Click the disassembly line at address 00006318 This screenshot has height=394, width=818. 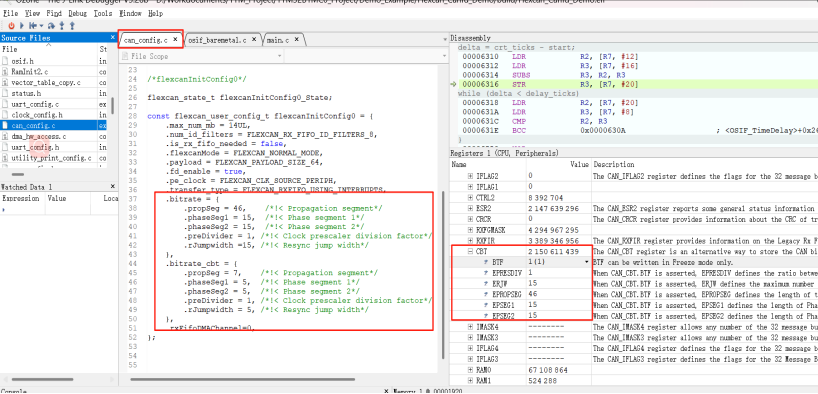(637, 102)
